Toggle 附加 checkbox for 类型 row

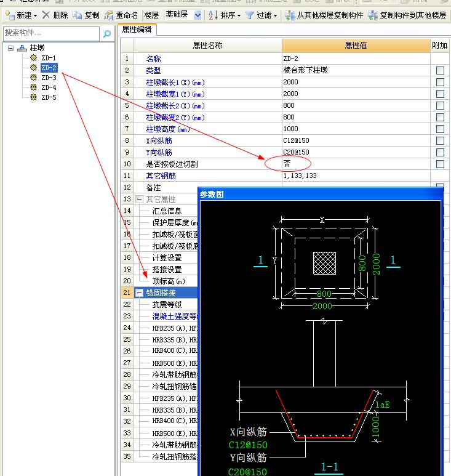click(x=440, y=70)
